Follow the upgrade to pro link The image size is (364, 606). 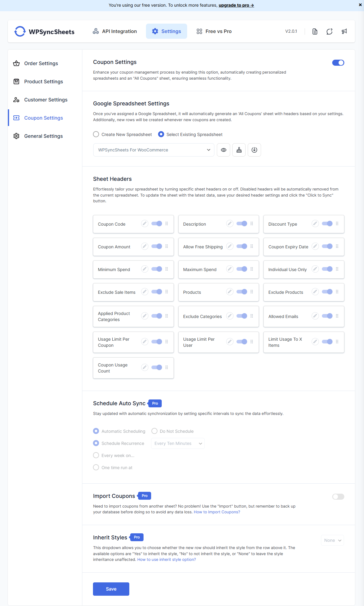(x=236, y=5)
